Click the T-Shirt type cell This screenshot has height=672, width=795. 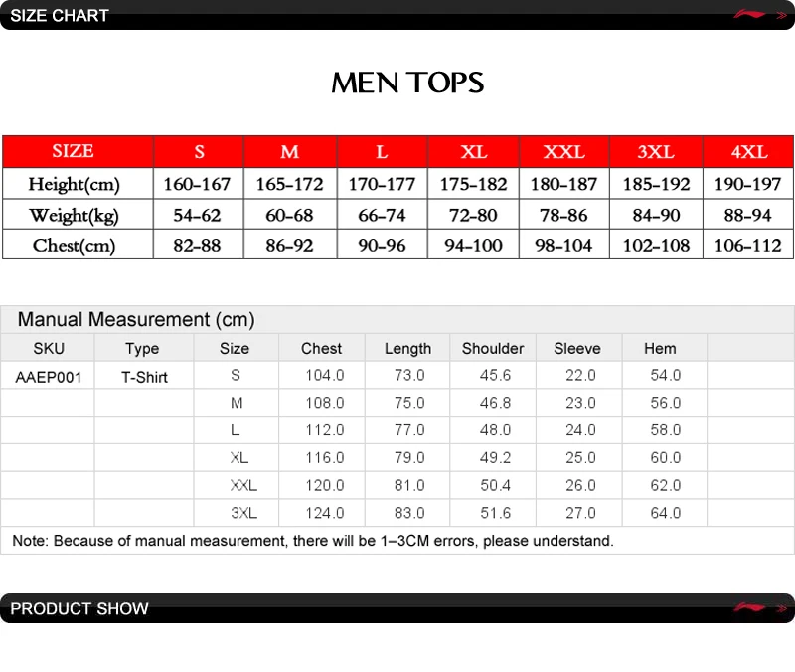[x=144, y=378]
